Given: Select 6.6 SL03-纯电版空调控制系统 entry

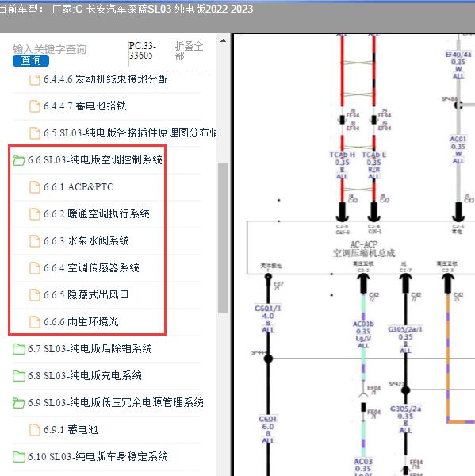Looking at the screenshot, I should 95,160.
